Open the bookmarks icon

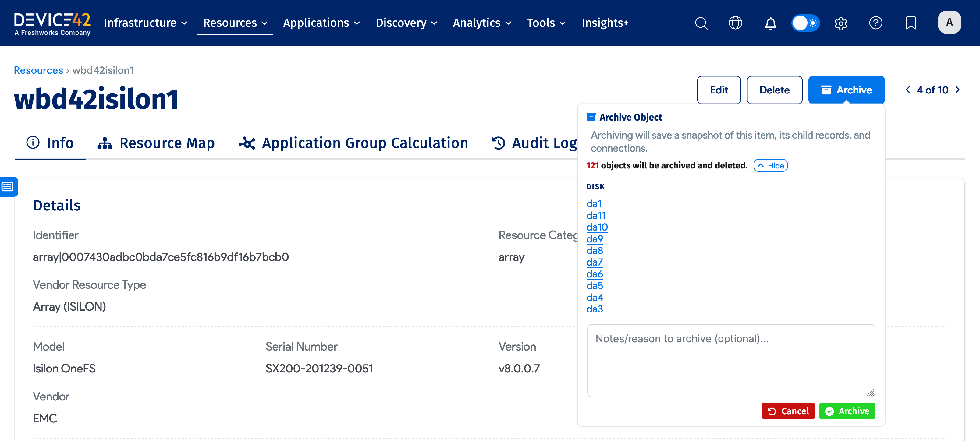tap(911, 23)
